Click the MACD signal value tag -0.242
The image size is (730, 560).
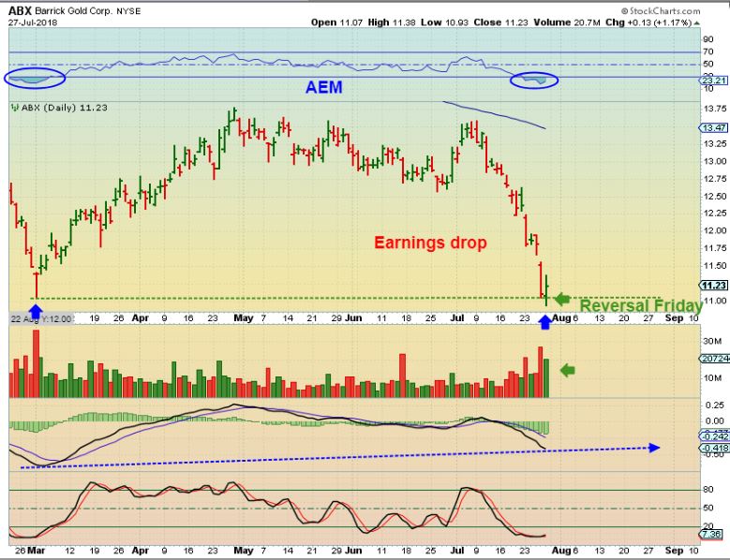[714, 436]
